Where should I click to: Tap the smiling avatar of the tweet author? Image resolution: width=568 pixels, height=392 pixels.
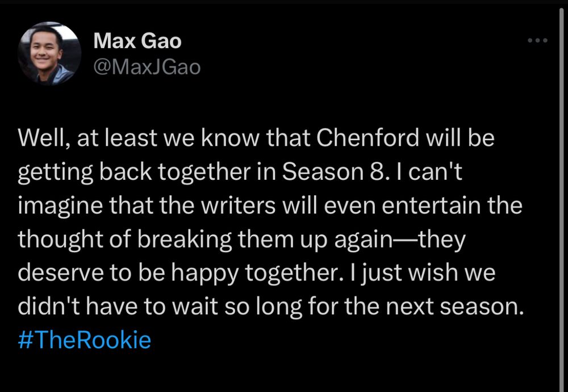49,53
